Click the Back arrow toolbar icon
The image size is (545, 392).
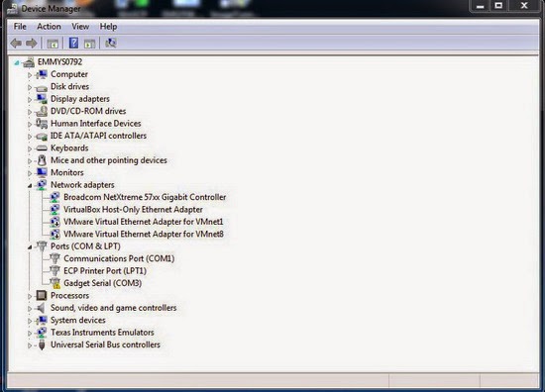[x=16, y=43]
